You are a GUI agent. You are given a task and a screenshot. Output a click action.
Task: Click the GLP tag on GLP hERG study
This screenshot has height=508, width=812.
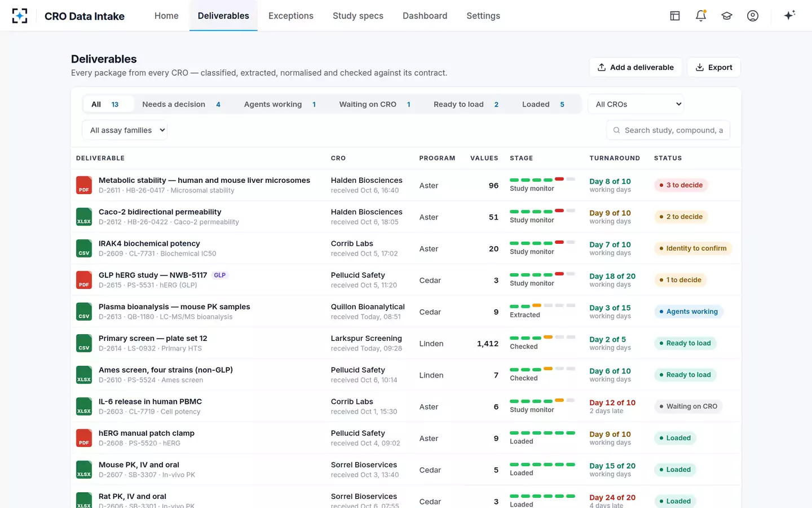pos(220,275)
